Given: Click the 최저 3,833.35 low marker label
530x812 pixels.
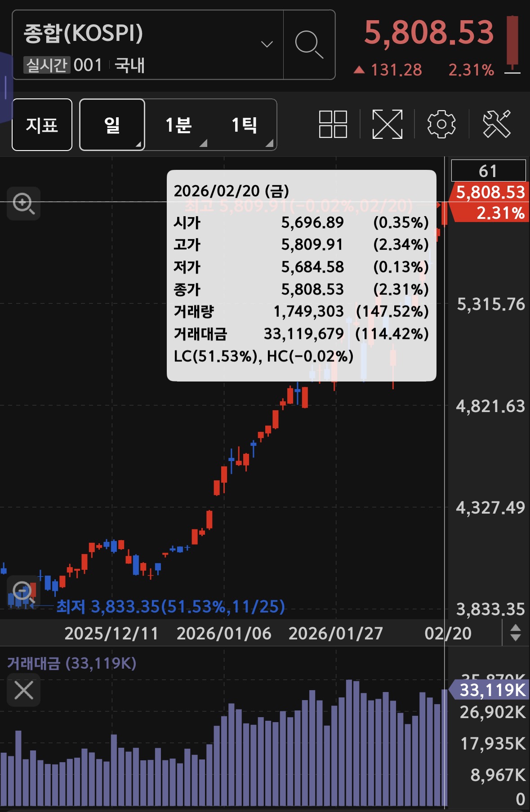Looking at the screenshot, I should 171,607.
